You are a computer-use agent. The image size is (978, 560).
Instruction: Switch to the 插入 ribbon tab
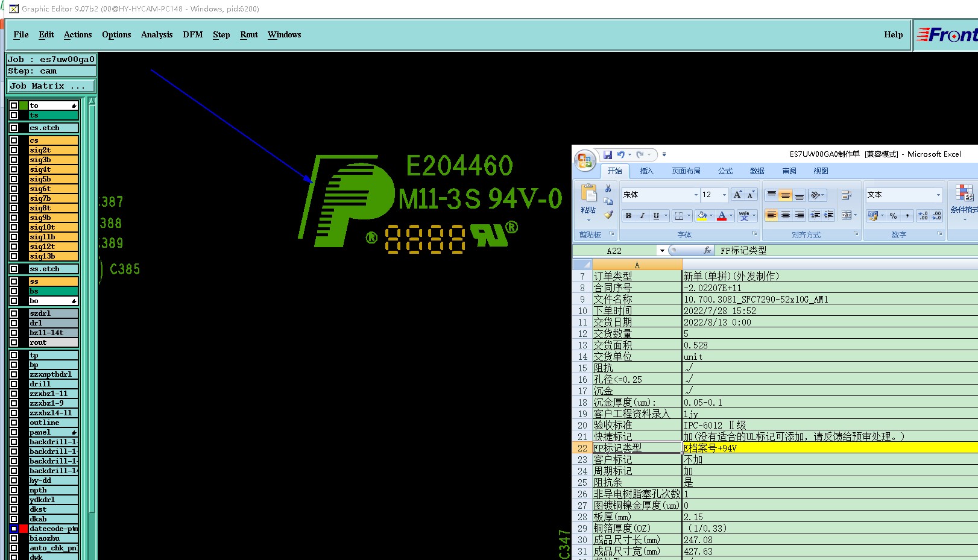[646, 171]
